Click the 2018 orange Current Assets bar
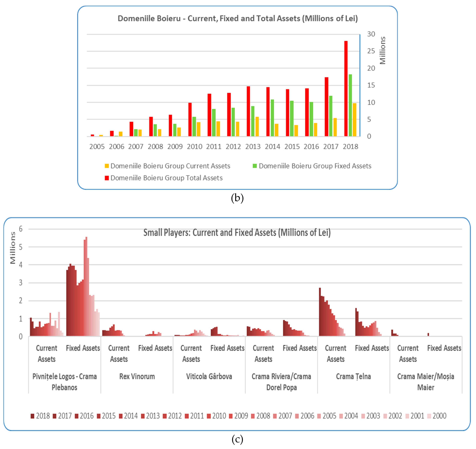The width and height of the screenshot is (476, 449). [354, 120]
